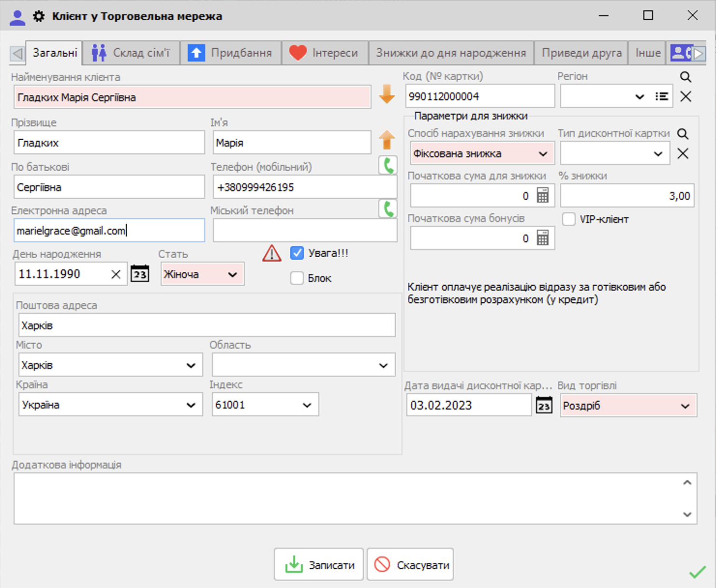Viewport: 716px width, 588px height.
Task: Mark client as VIP-клієнт
Action: tap(569, 219)
